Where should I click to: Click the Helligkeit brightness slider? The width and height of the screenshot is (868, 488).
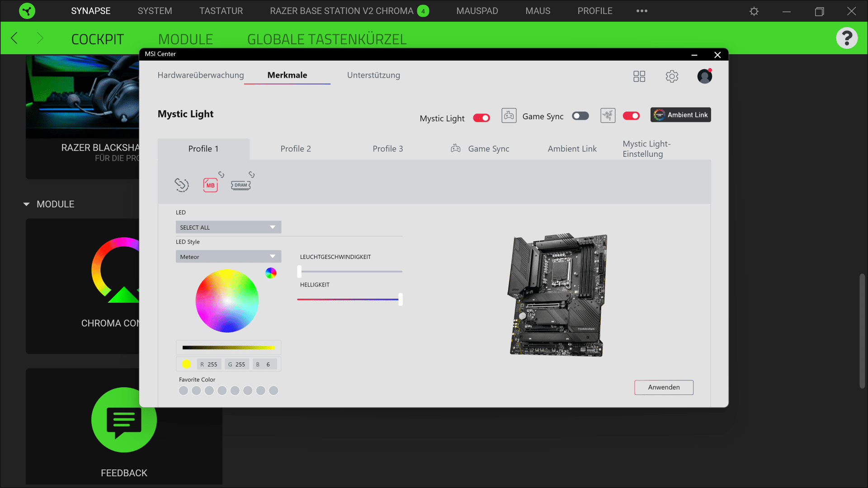(349, 300)
